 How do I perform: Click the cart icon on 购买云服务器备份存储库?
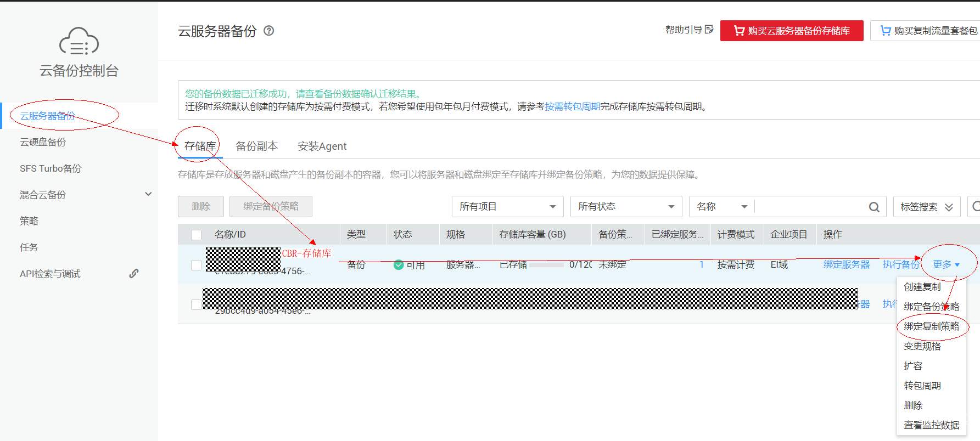[739, 31]
